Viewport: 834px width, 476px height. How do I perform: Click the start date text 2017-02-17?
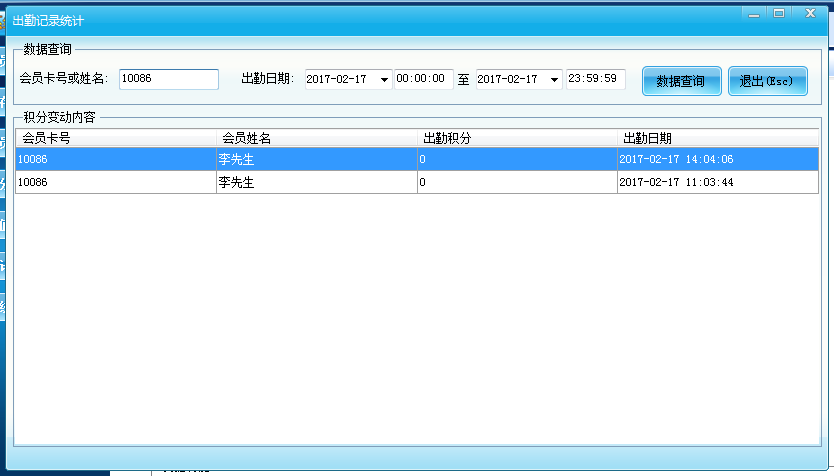[x=338, y=80]
